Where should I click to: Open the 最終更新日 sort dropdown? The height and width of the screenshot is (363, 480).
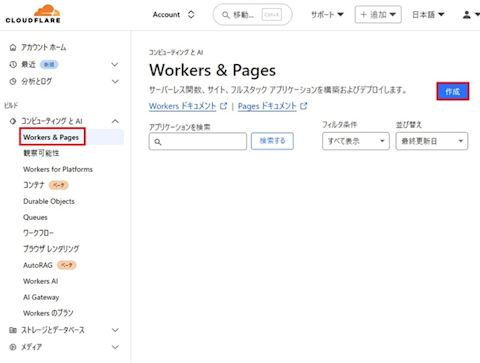click(x=432, y=141)
